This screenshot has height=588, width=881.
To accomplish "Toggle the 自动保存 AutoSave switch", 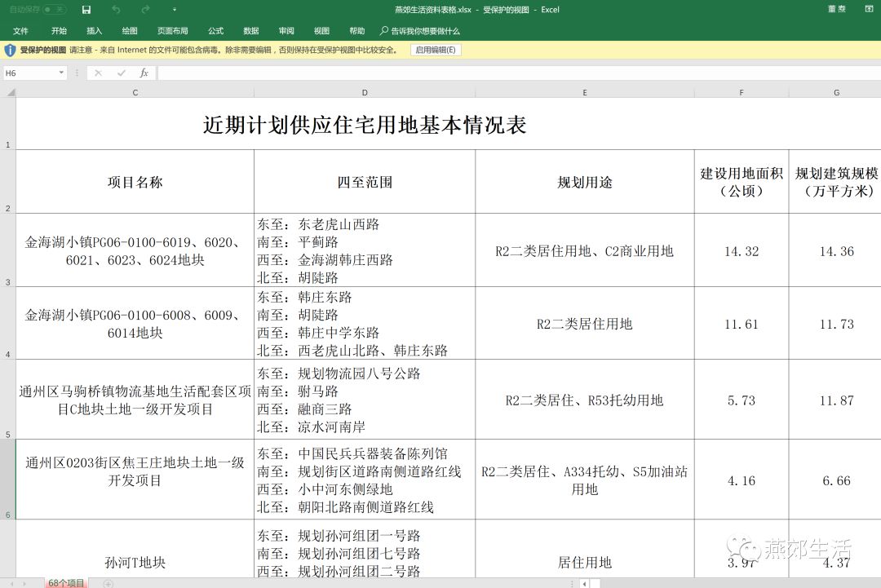I will coord(54,10).
